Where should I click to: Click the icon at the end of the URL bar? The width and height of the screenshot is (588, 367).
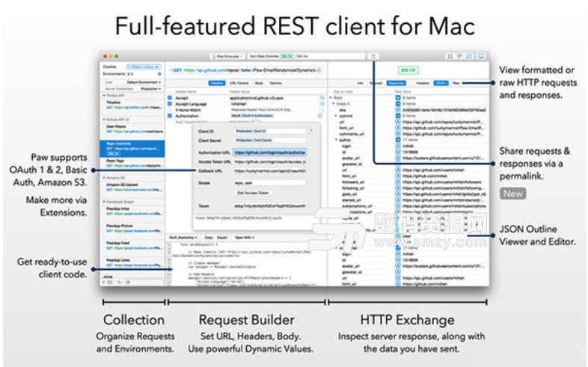pos(319,70)
